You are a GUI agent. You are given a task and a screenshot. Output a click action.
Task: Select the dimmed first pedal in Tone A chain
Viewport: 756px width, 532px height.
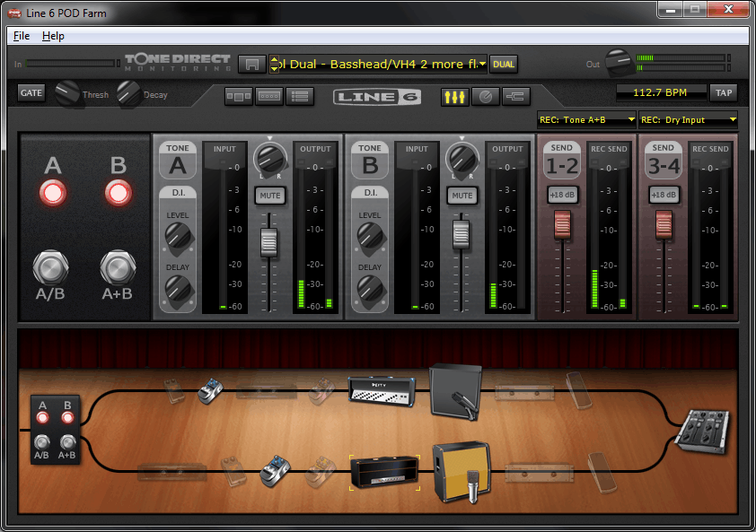click(x=174, y=391)
